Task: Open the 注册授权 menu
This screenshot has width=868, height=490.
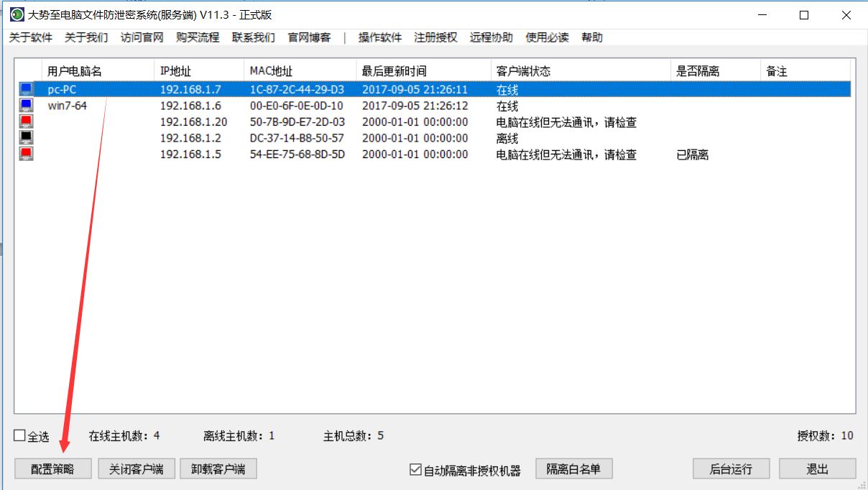Action: (x=435, y=37)
